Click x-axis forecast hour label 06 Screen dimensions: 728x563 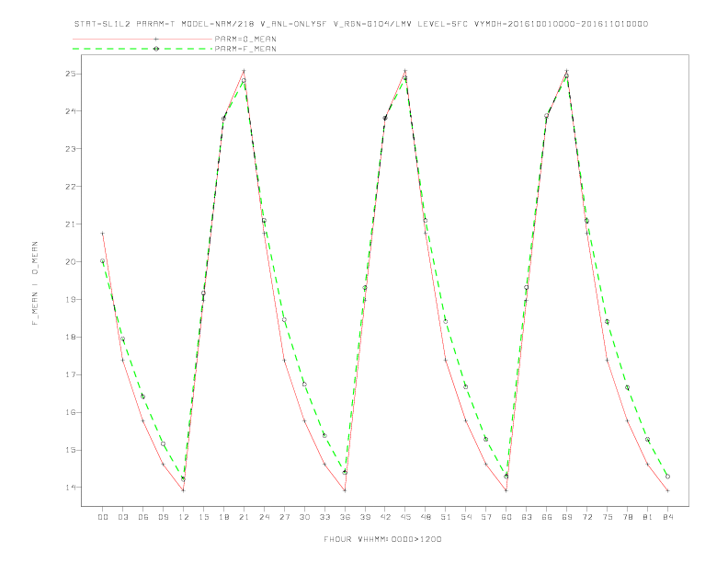(x=143, y=517)
